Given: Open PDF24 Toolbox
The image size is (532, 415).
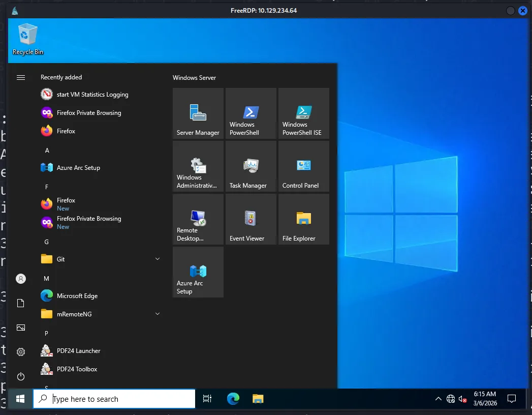Looking at the screenshot, I should click(x=100, y=369).
